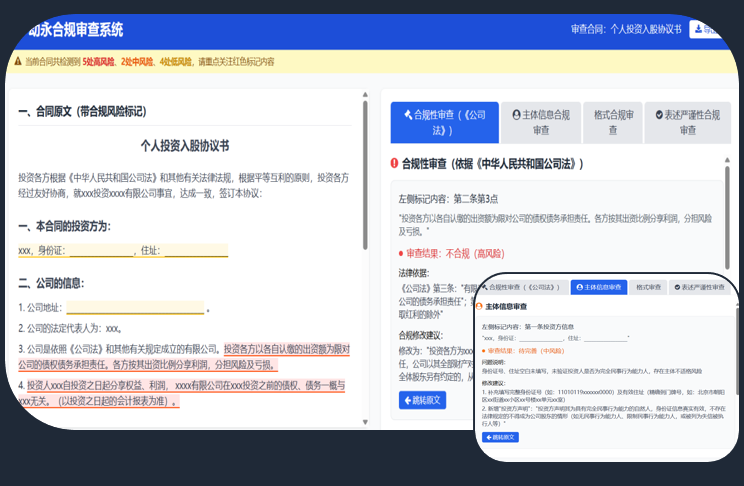Click the gavel icon on 合规性审查 main tab
This screenshot has height=486, width=744.
click(408, 114)
